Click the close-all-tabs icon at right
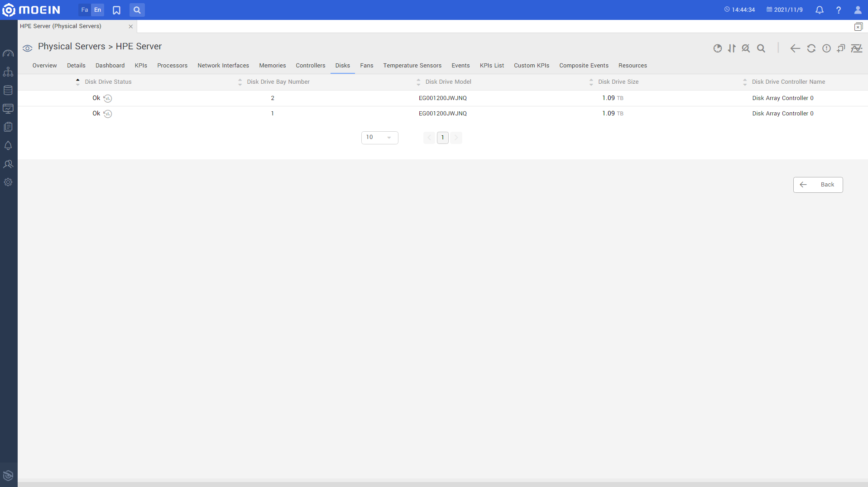The height and width of the screenshot is (487, 868). point(858,27)
